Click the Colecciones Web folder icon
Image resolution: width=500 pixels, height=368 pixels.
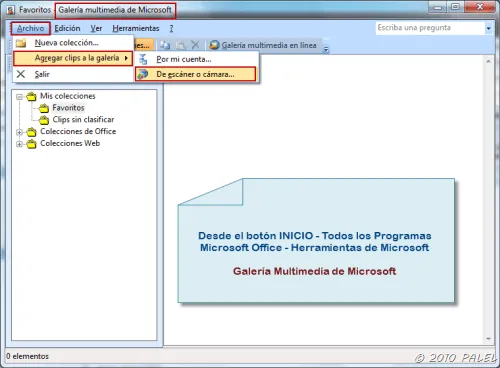pyautogui.click(x=32, y=144)
